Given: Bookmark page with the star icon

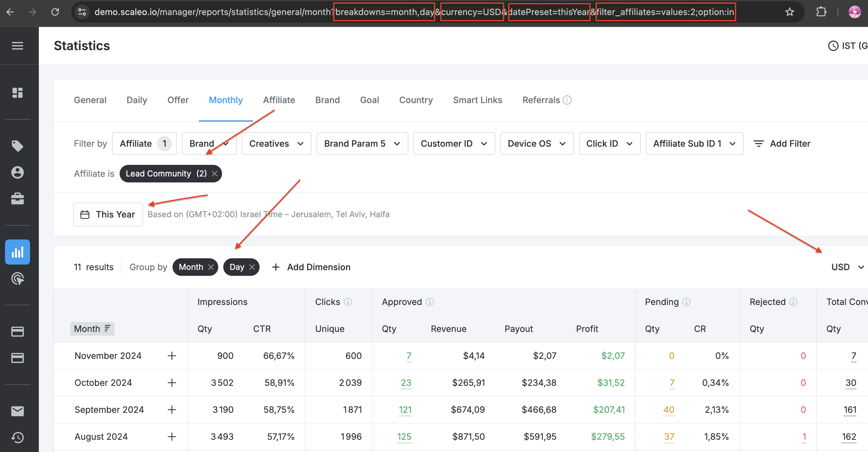Looking at the screenshot, I should tap(789, 12).
